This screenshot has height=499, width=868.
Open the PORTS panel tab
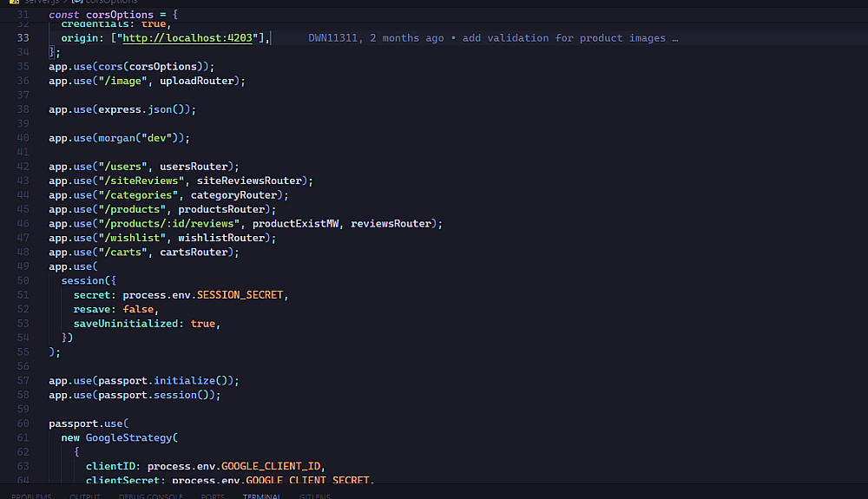(213, 496)
